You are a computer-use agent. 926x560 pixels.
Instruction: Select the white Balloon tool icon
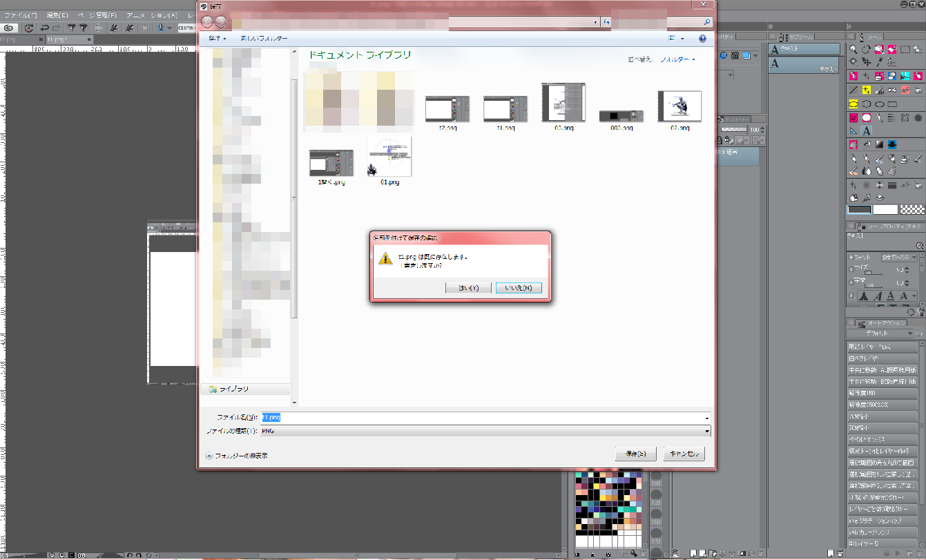pos(867,117)
